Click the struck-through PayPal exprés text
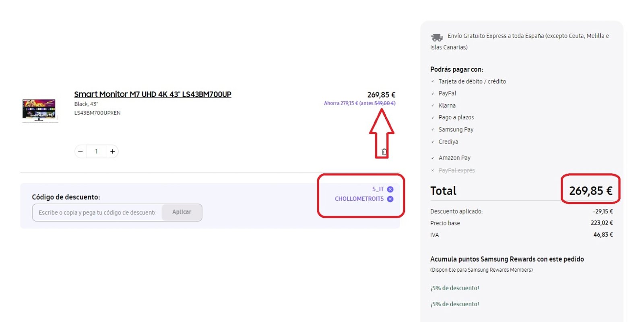 click(x=456, y=170)
